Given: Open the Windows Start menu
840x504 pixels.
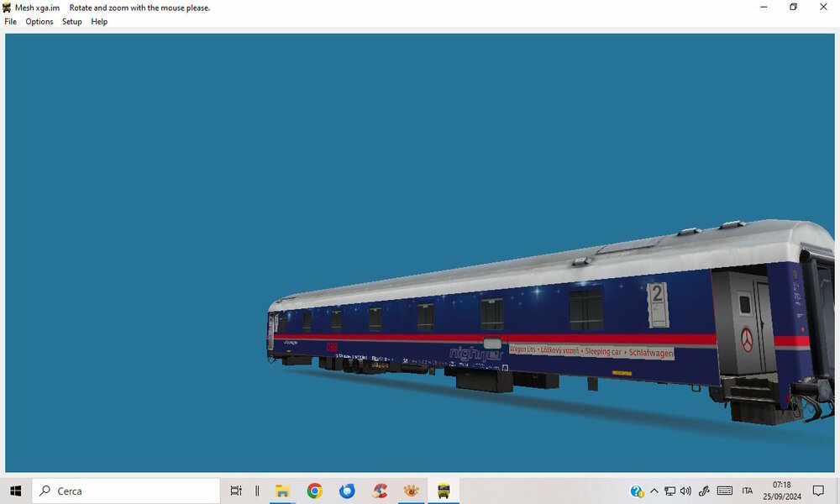Looking at the screenshot, I should (15, 491).
